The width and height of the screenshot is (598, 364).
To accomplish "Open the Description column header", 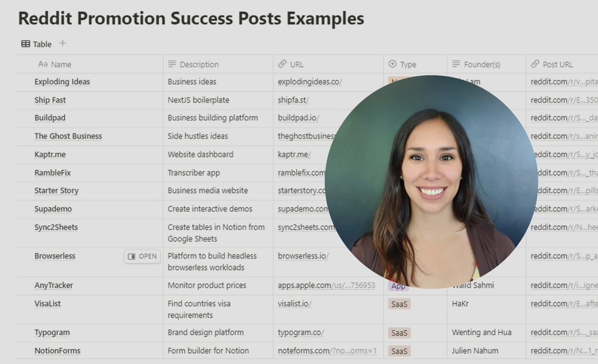I will (x=218, y=64).
